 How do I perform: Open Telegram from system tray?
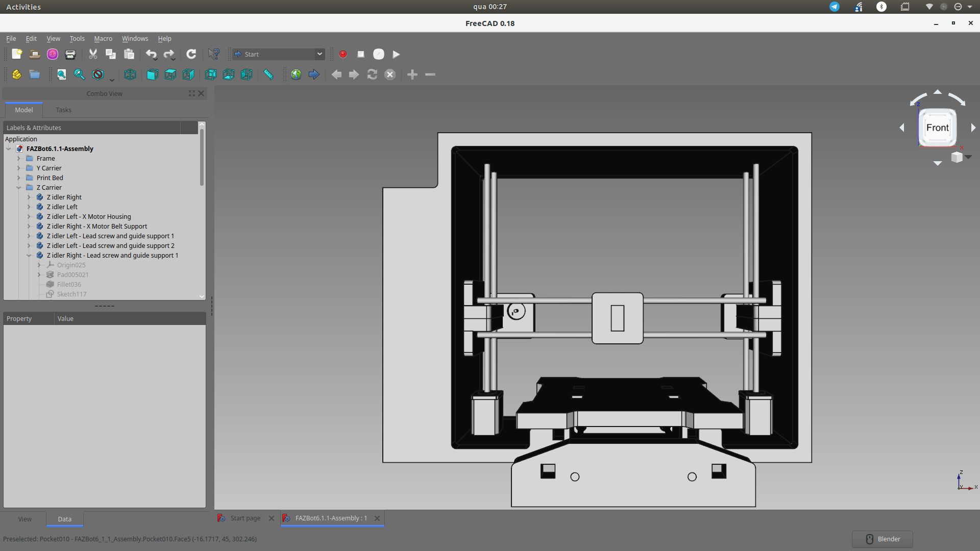[x=835, y=7]
